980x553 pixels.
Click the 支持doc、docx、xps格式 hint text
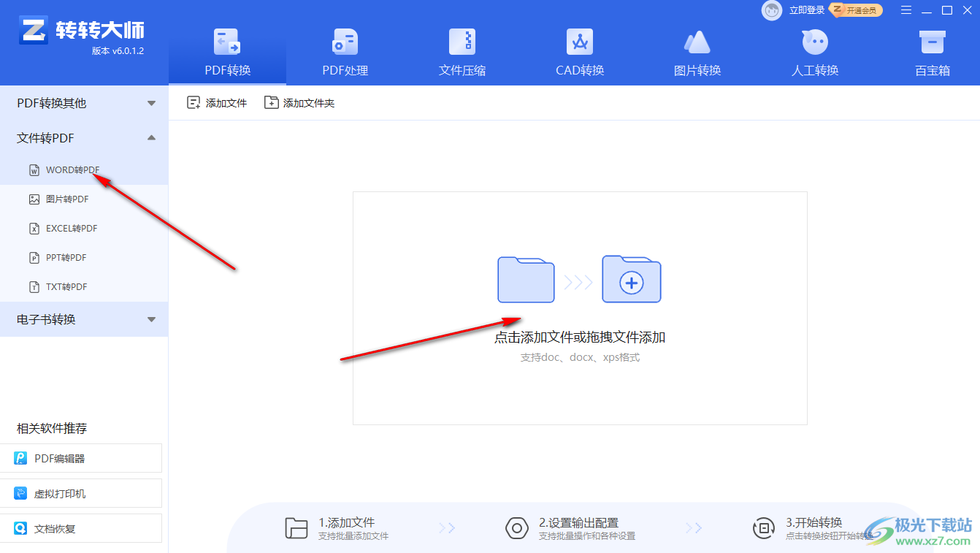(580, 358)
